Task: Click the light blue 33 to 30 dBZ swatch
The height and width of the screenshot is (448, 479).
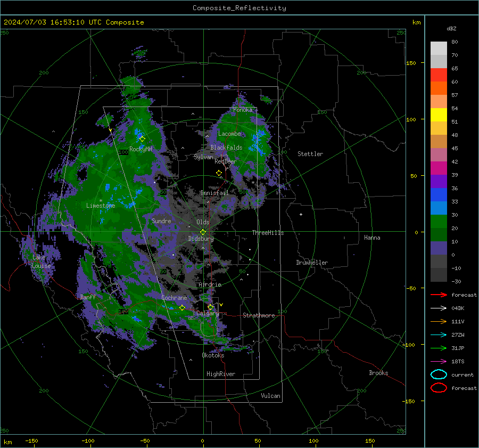Action: point(439,208)
